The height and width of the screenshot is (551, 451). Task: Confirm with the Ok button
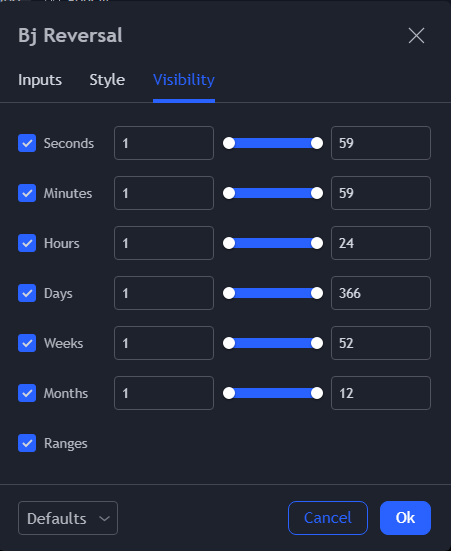click(405, 518)
